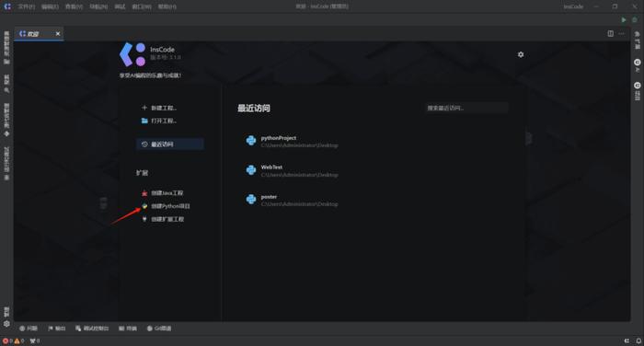Click the settings gear in bottom-left sidebar
Image resolution: width=644 pixels, height=346 pixels.
coord(6,324)
